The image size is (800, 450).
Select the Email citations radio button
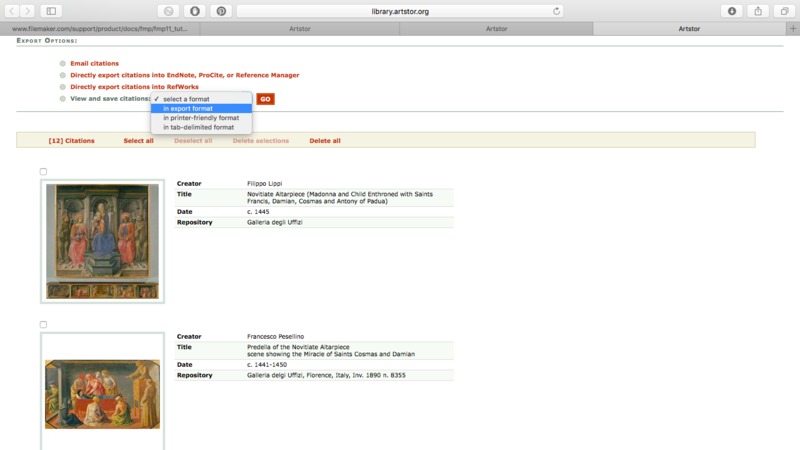coord(63,63)
